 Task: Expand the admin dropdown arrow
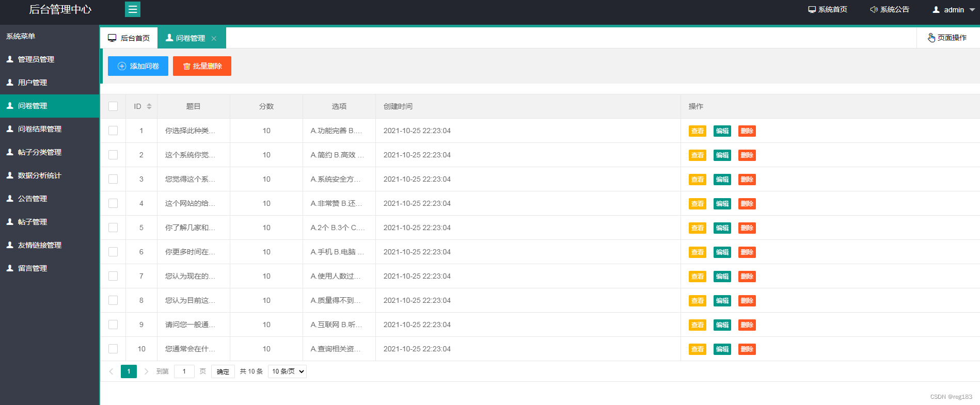coord(972,10)
